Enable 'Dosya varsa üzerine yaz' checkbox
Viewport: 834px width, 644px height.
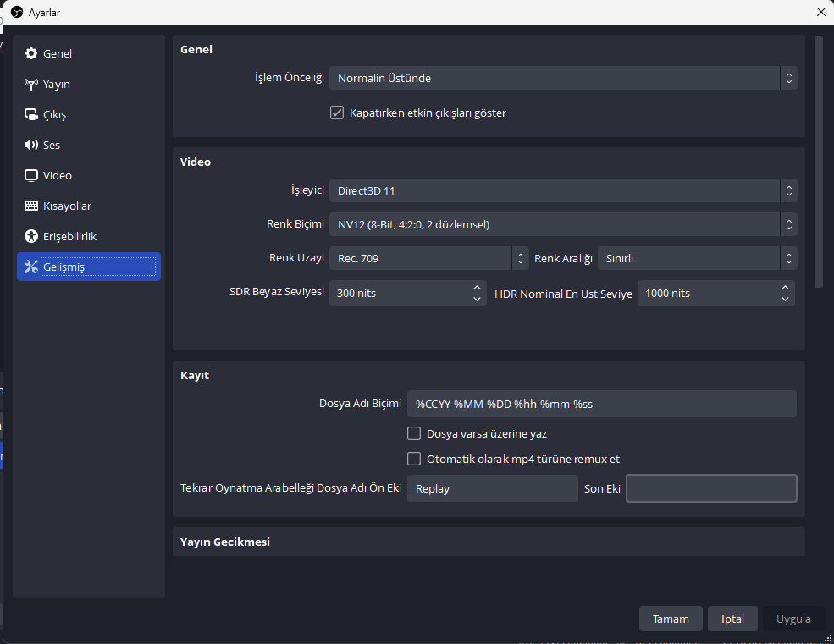click(x=414, y=434)
